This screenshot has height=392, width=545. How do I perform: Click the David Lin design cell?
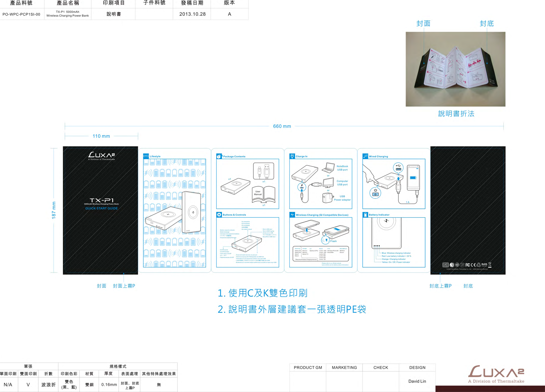(417, 381)
